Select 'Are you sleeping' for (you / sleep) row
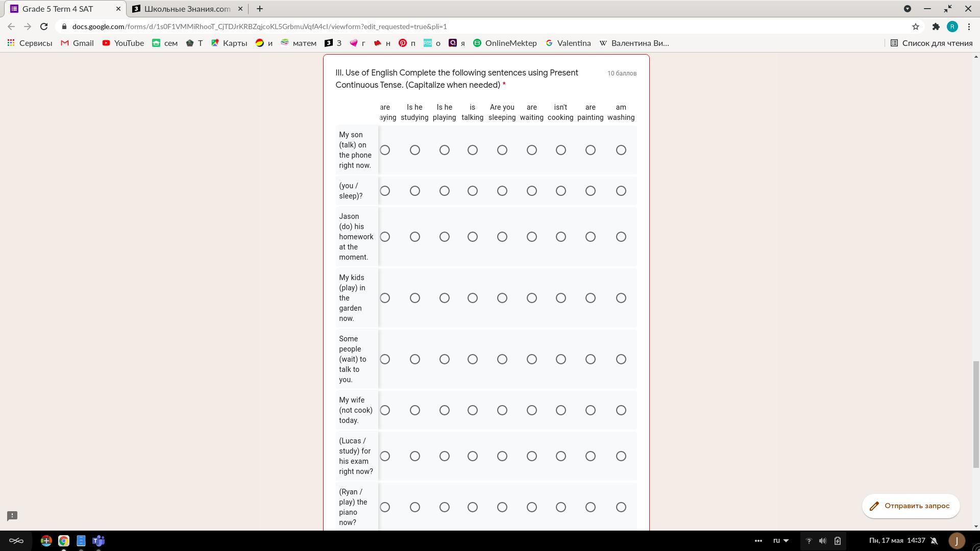 coord(502,191)
